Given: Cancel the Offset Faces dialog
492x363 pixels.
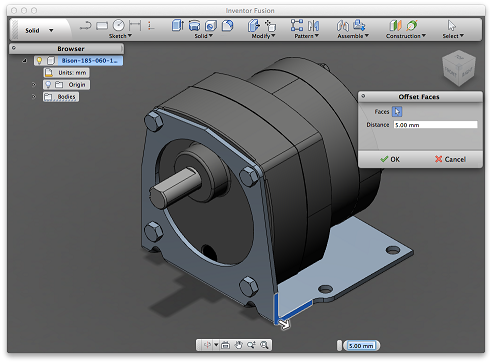Looking at the screenshot, I should (450, 159).
